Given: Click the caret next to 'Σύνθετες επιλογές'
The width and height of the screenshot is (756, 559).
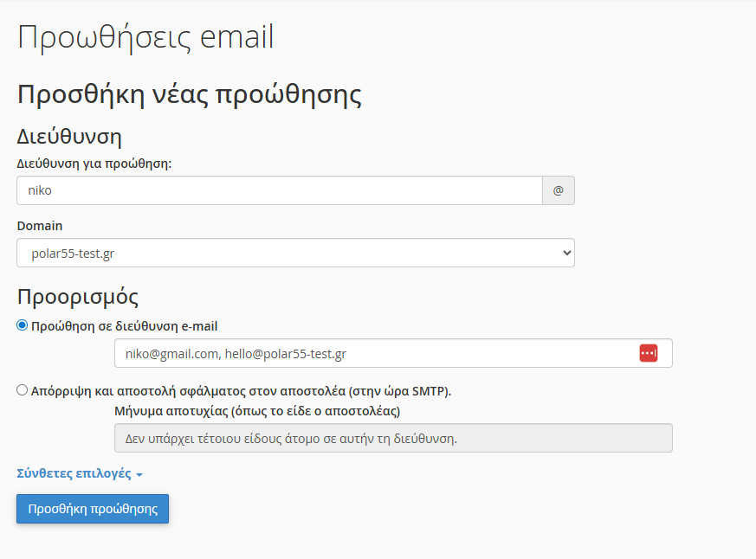Looking at the screenshot, I should coord(139,474).
